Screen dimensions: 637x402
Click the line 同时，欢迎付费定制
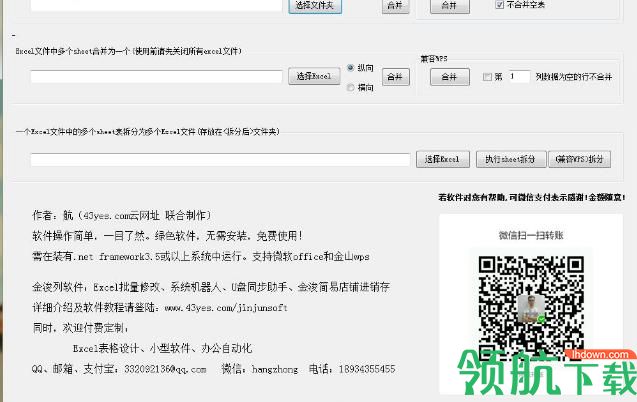[80, 328]
